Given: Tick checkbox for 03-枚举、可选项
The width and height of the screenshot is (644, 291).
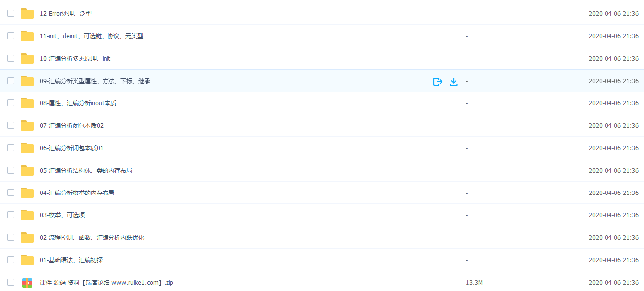Looking at the screenshot, I should tap(11, 215).
